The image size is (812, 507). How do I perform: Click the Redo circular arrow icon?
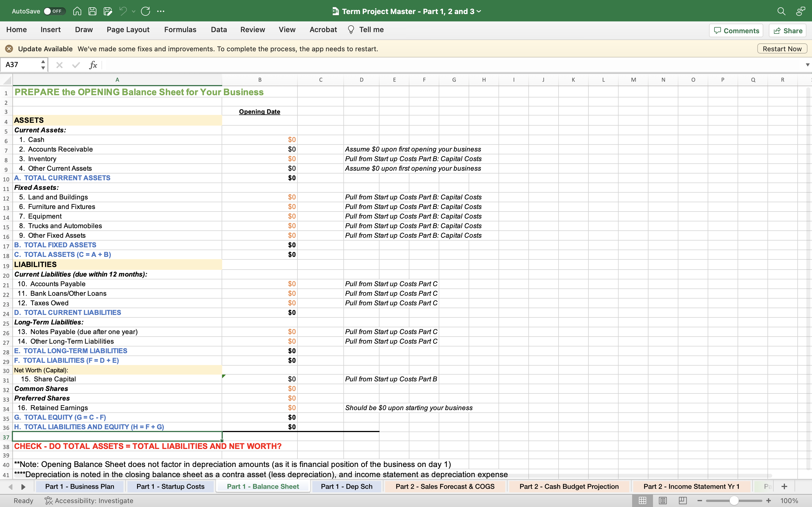[145, 11]
